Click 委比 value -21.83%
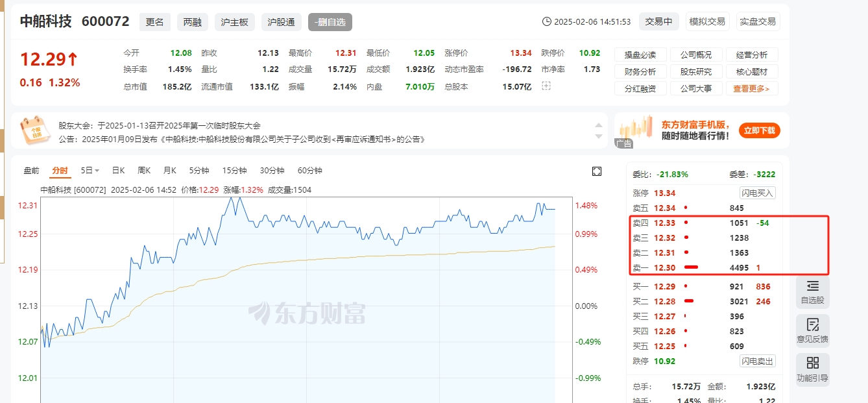868x403 pixels. [672, 175]
